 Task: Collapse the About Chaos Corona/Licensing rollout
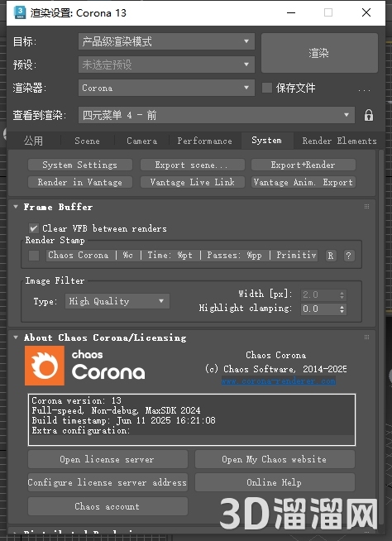[x=16, y=337]
